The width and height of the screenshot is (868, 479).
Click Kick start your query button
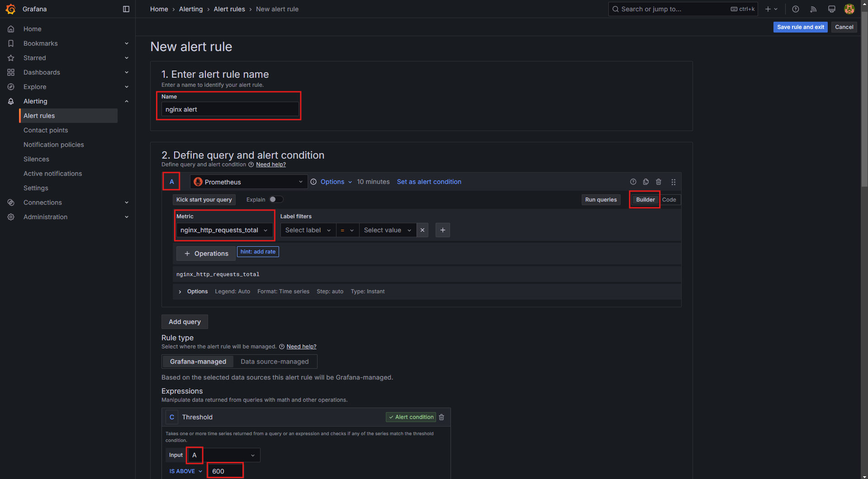click(x=204, y=200)
